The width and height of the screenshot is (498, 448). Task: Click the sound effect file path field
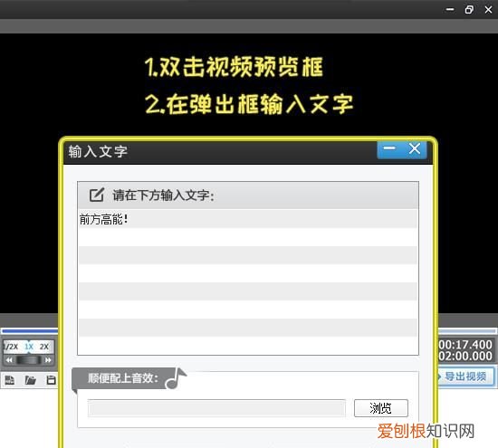[216, 408]
